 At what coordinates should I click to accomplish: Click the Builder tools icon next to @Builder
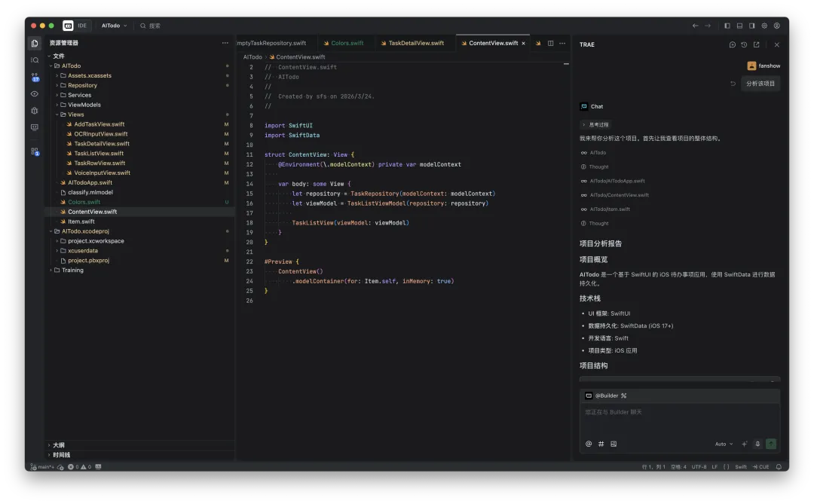click(x=623, y=396)
